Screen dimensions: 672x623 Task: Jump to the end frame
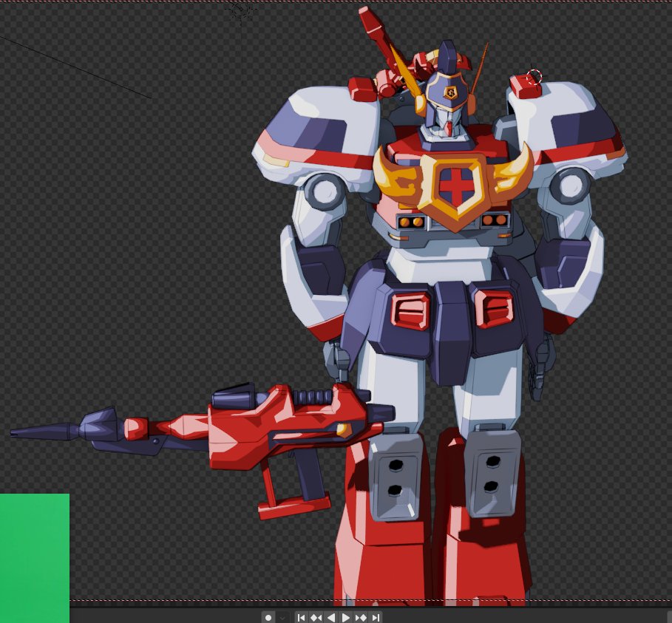click(x=376, y=617)
